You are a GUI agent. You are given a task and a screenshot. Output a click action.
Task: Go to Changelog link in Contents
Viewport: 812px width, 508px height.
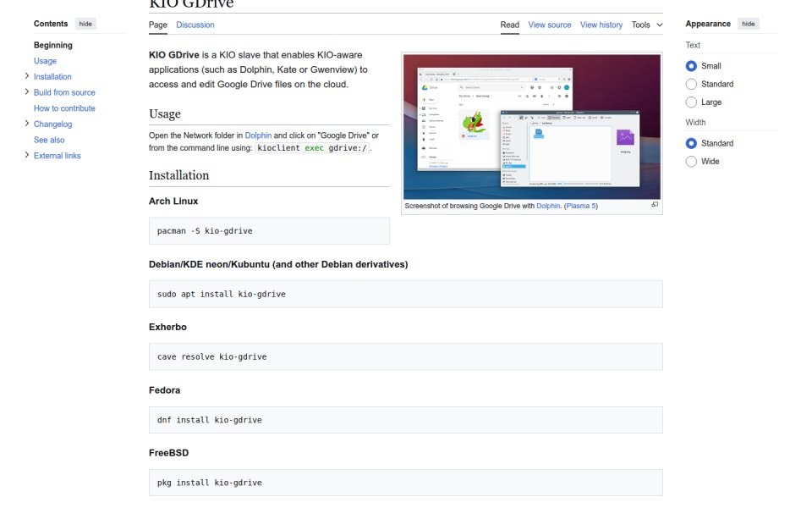coord(52,124)
